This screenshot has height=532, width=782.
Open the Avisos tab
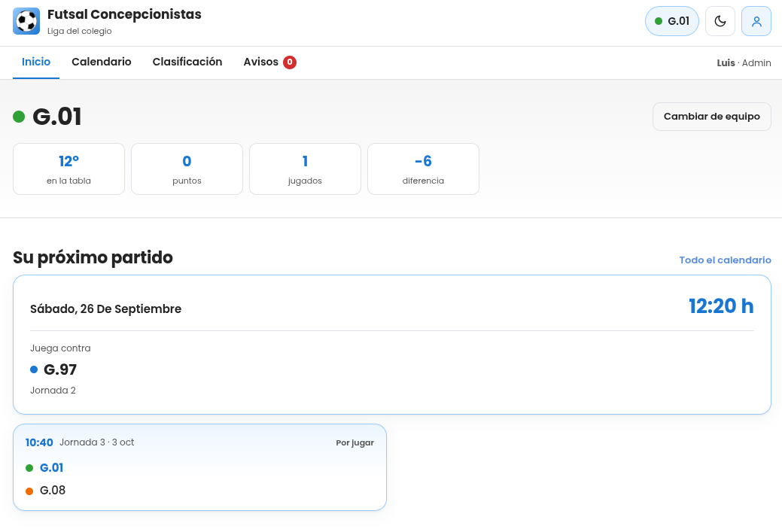(269, 62)
